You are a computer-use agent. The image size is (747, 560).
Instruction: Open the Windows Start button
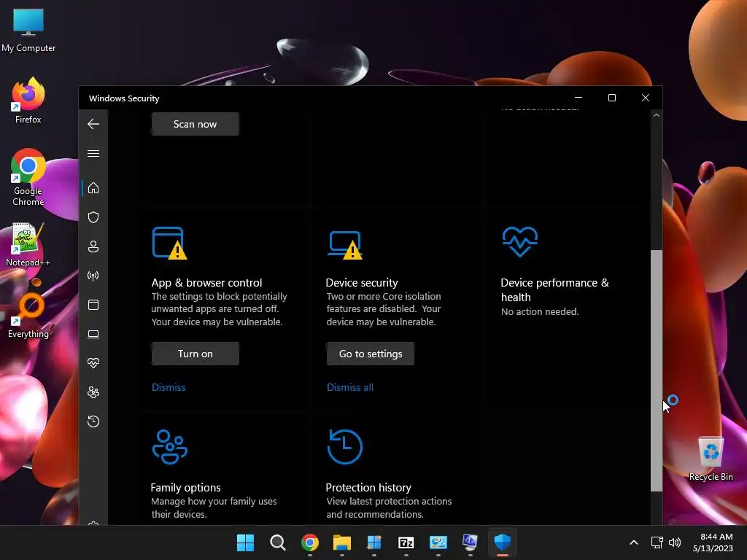(245, 542)
